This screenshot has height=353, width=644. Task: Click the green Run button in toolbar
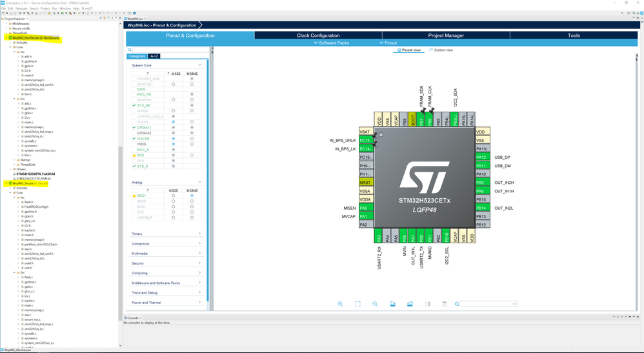coord(63,13)
